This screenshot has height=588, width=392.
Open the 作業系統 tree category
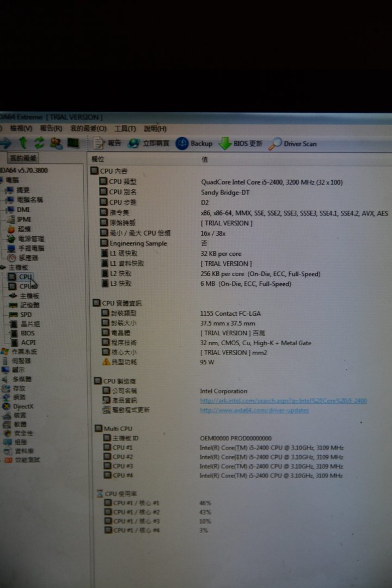20,352
